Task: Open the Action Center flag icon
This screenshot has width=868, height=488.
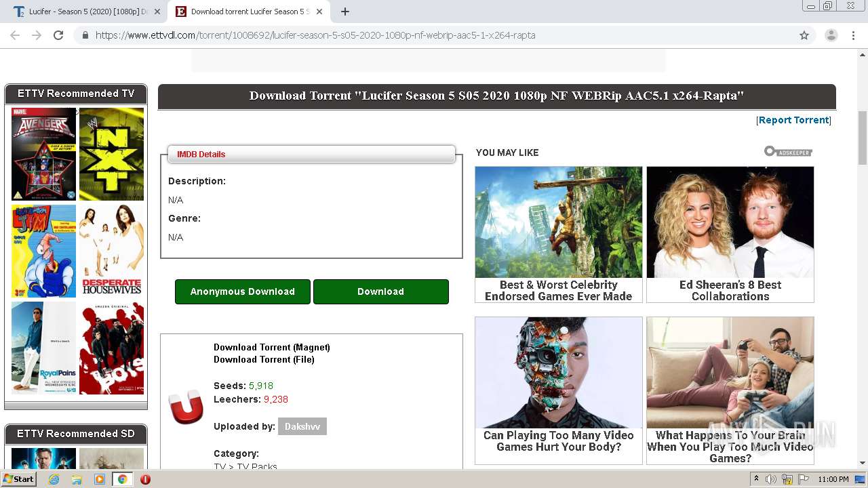Action: [804, 479]
